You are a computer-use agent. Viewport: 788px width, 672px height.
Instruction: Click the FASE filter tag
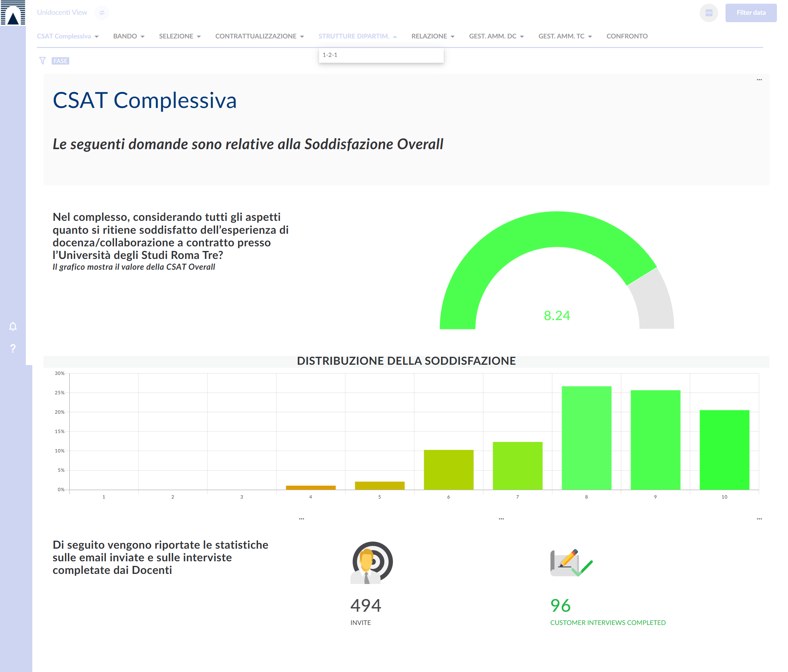[x=60, y=61]
